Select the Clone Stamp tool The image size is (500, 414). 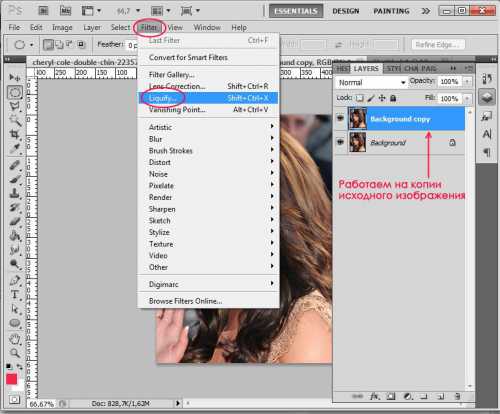(x=15, y=193)
